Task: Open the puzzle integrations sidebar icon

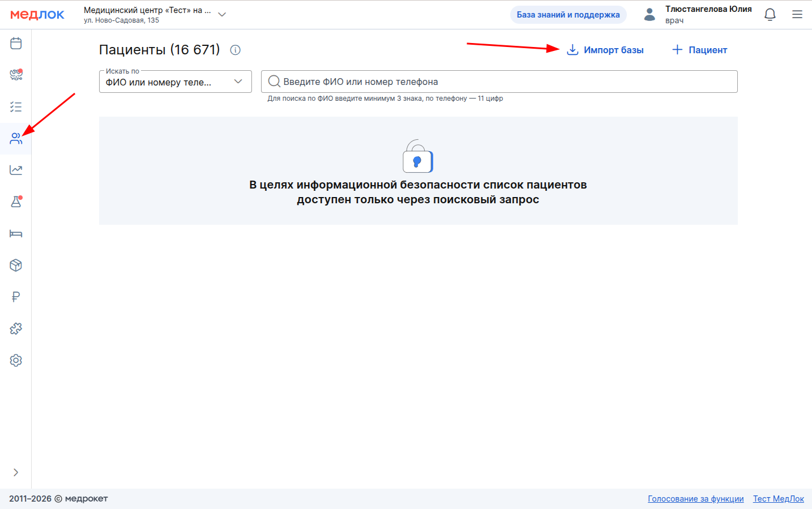Action: pos(16,328)
